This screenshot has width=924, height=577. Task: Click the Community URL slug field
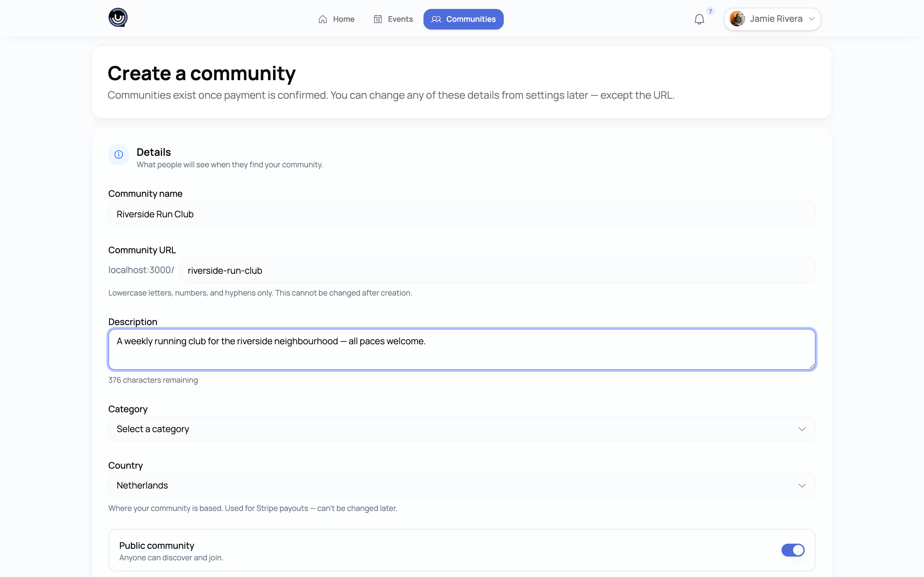coord(497,270)
